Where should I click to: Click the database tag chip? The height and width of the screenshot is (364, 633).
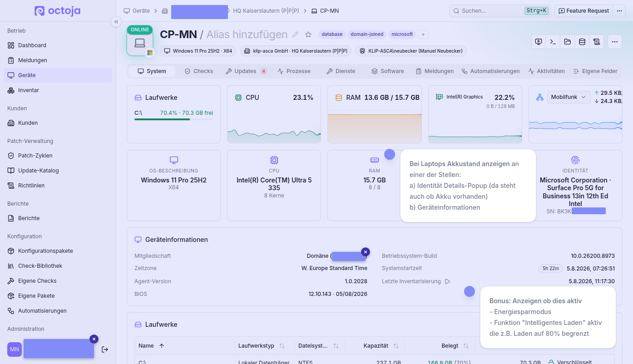(x=332, y=34)
